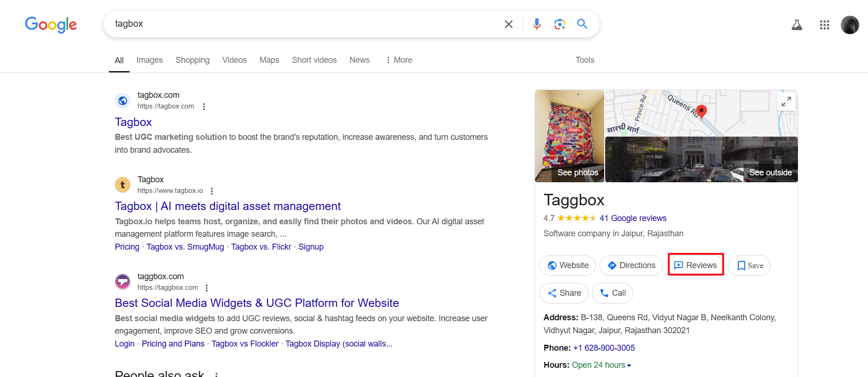Open the 41 Google reviews link

pos(633,218)
